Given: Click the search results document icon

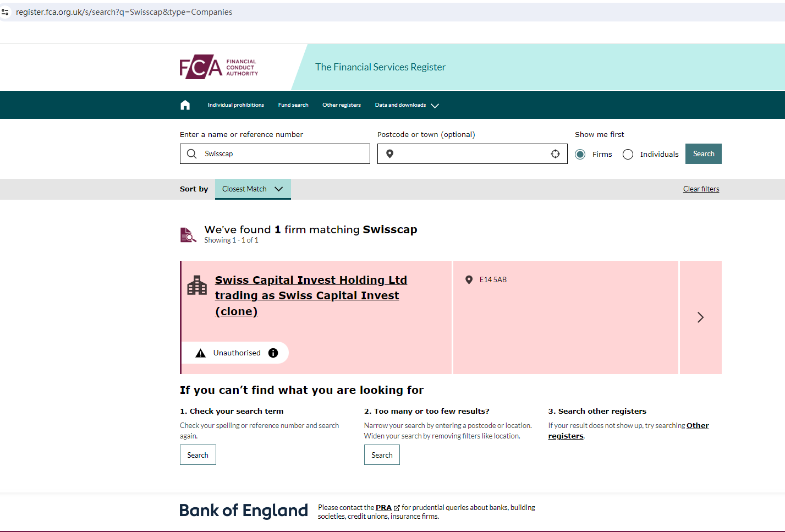Looking at the screenshot, I should tap(188, 235).
